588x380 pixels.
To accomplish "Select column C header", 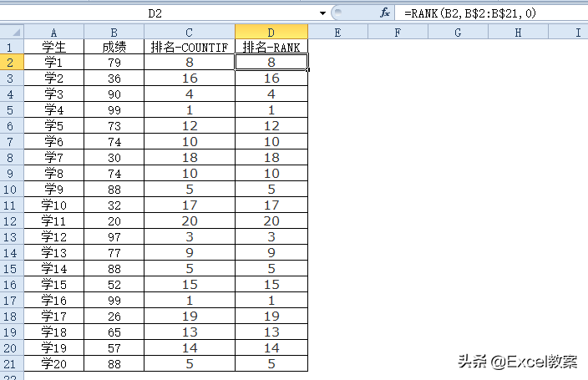I will pos(190,33).
